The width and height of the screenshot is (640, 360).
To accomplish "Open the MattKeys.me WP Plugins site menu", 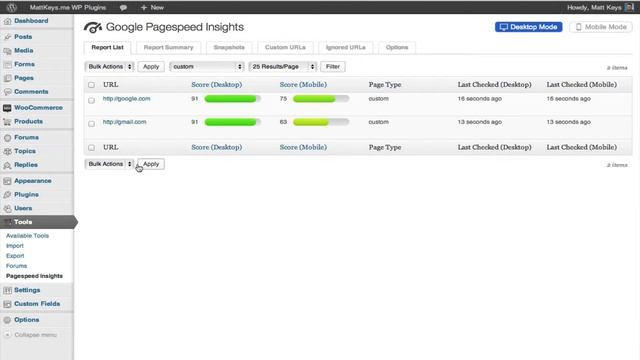I will coord(68,7).
